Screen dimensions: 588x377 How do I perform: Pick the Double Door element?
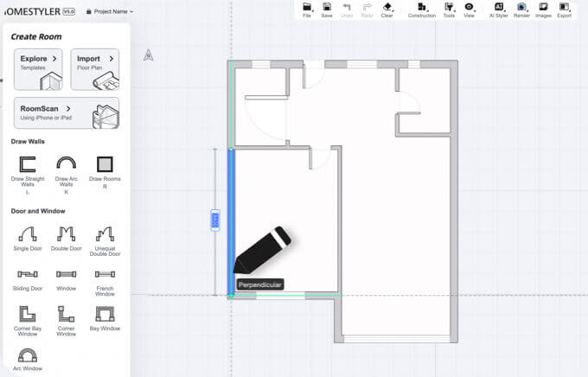[66, 236]
